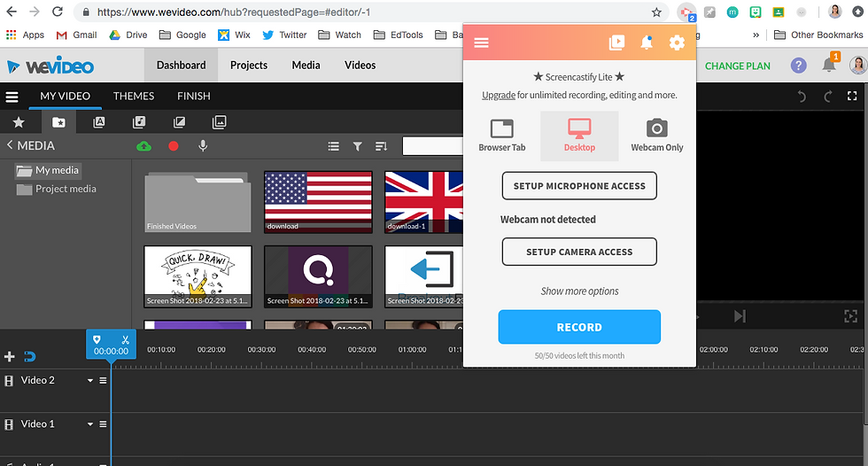Viewport: 868px width, 466px height.
Task: Expand Show more options
Action: click(579, 291)
